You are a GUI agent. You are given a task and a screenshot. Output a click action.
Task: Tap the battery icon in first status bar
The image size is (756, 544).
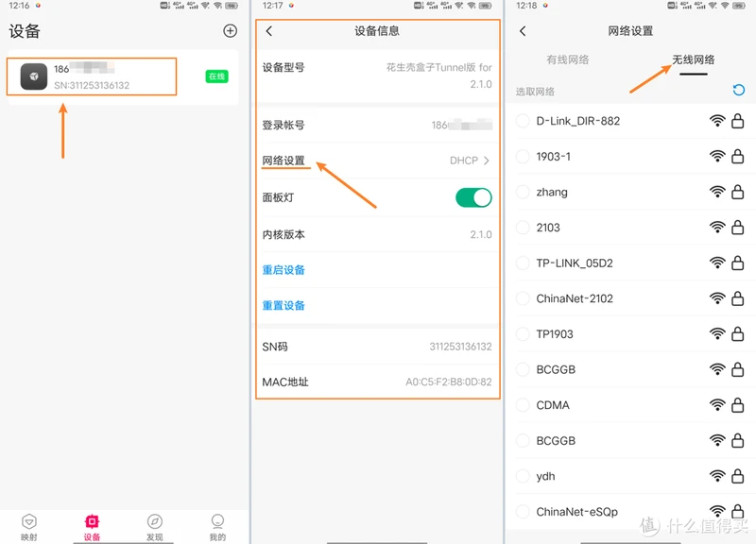(x=232, y=6)
